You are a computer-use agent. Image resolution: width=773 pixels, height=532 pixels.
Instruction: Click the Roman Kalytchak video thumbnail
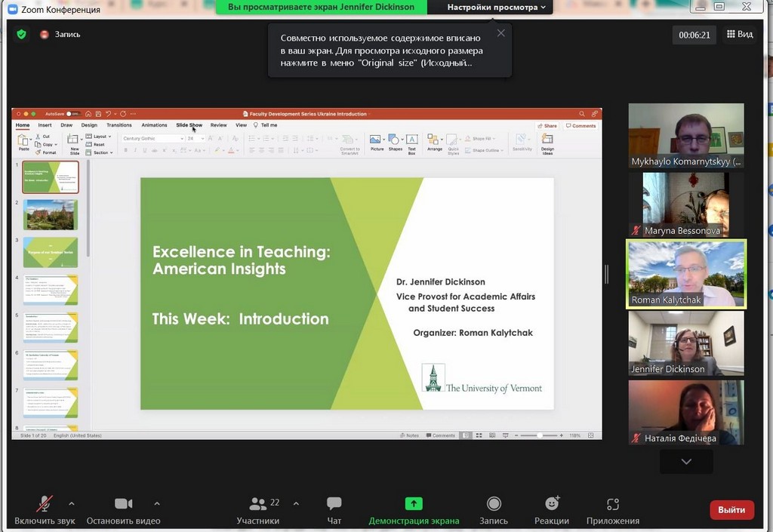pyautogui.click(x=686, y=274)
